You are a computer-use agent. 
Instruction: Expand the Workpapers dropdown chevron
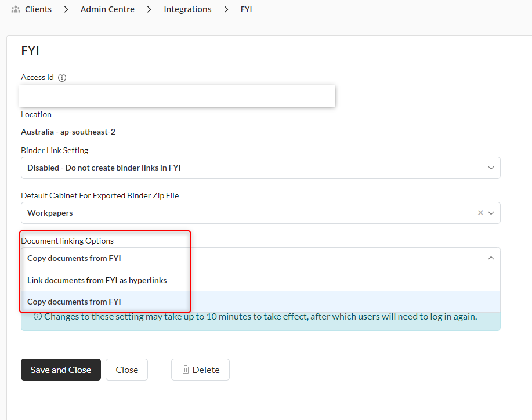click(x=491, y=213)
